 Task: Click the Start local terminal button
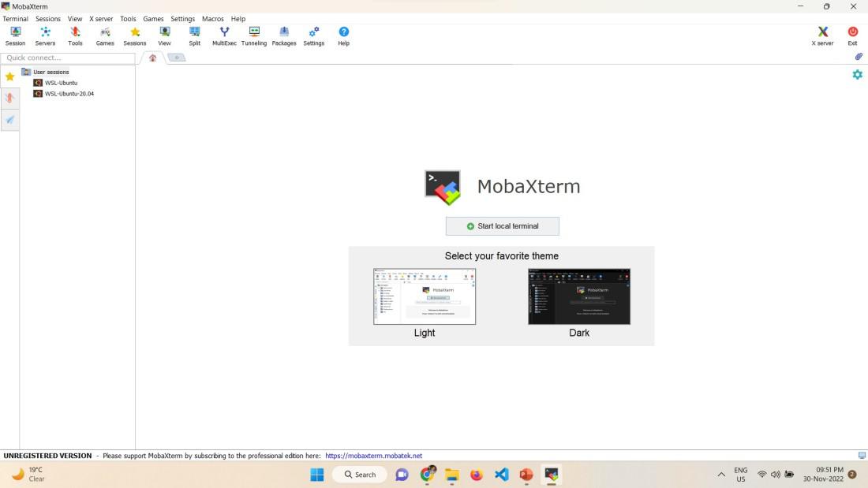[x=502, y=225]
